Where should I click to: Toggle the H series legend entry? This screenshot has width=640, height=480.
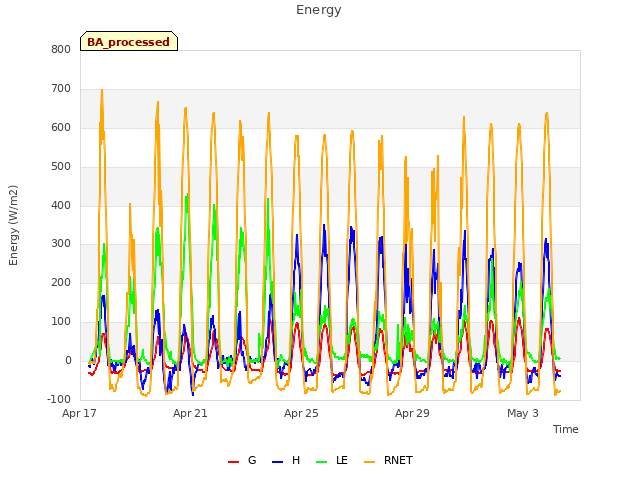[286, 460]
